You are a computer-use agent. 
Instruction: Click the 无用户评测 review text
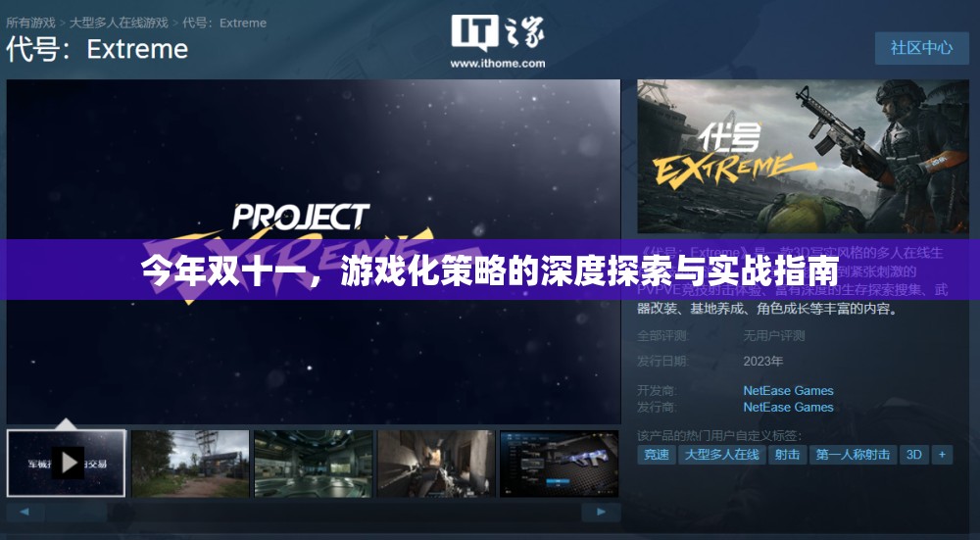click(x=774, y=335)
